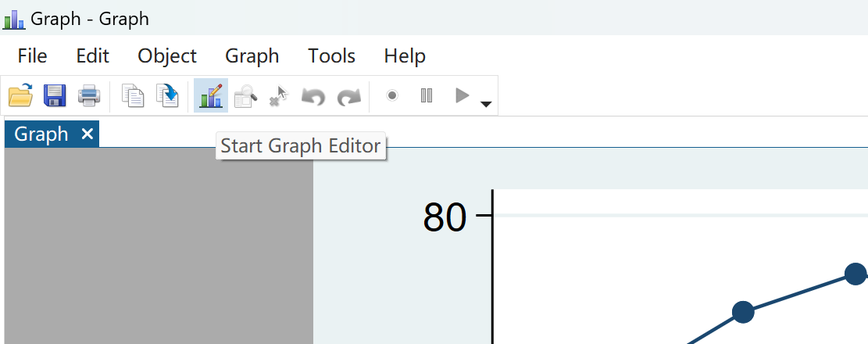The image size is (868, 344).
Task: Pause the recording
Action: point(427,95)
